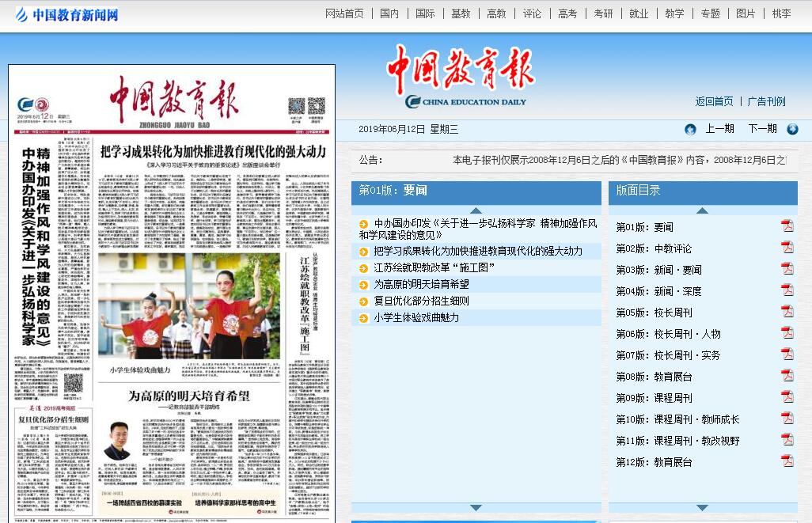Click 为高原的明天培育希望 headline on page image

[x=189, y=396]
